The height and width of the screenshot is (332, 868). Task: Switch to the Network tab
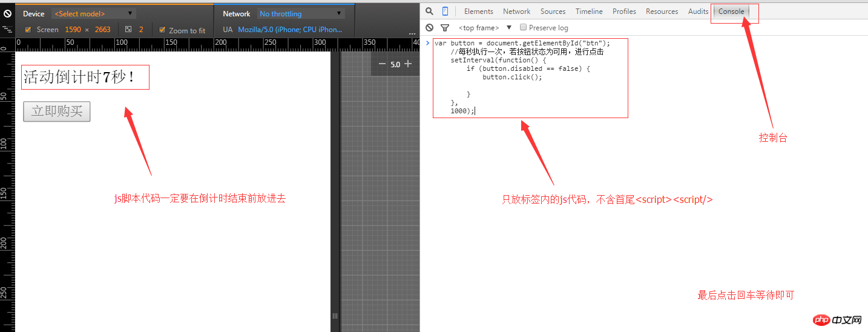tap(517, 12)
